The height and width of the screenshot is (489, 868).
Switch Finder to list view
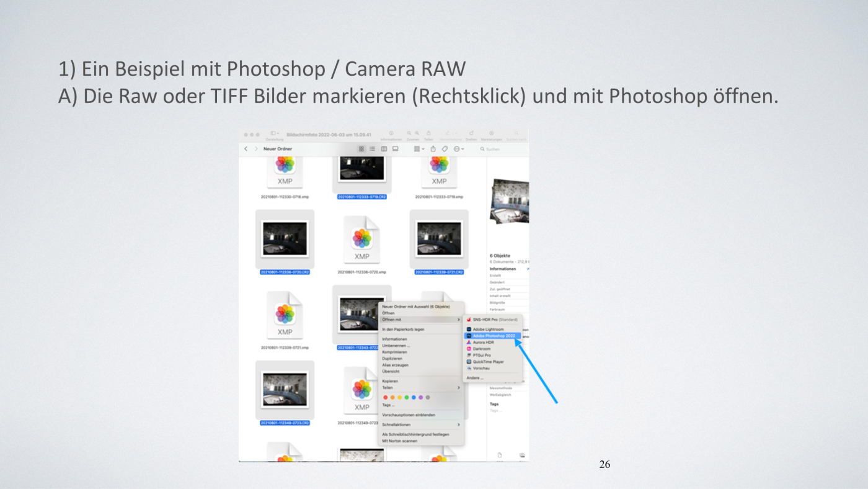[373, 149]
